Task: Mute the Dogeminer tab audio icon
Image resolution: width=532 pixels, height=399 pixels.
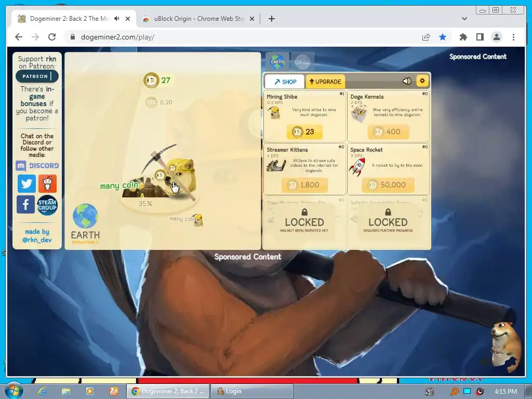Action: pos(117,19)
